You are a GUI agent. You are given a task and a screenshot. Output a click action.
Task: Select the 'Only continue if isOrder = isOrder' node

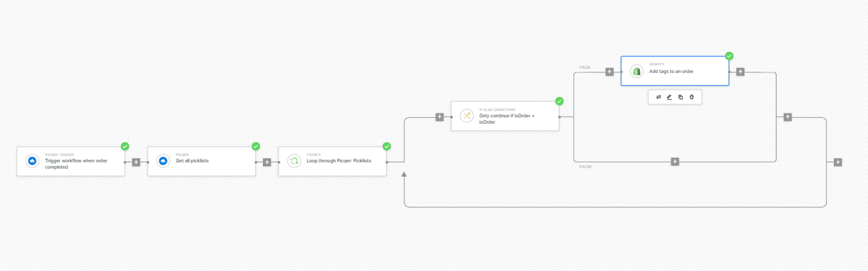coord(505,116)
